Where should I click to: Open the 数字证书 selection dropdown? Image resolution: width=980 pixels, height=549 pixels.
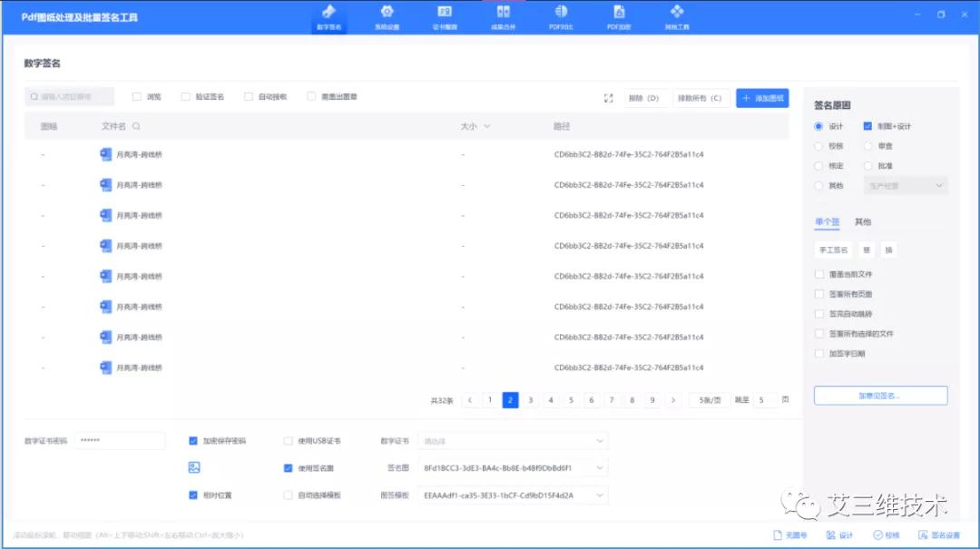click(513, 439)
